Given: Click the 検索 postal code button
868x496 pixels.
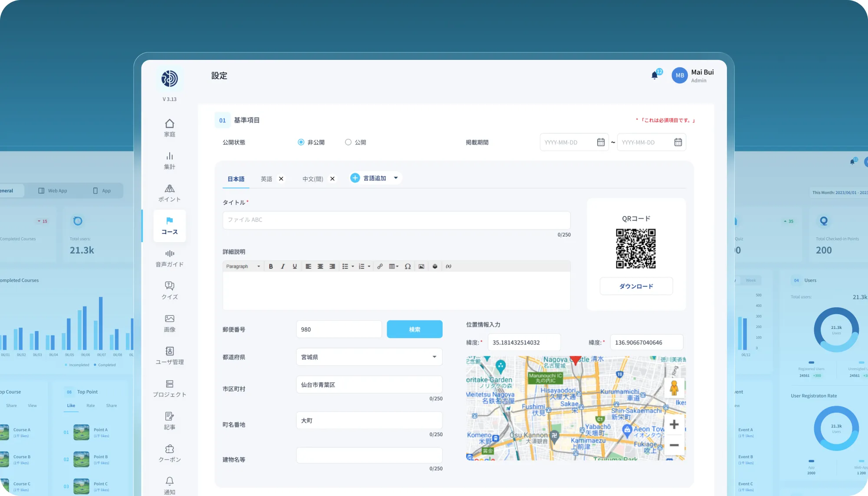Looking at the screenshot, I should pos(414,329).
